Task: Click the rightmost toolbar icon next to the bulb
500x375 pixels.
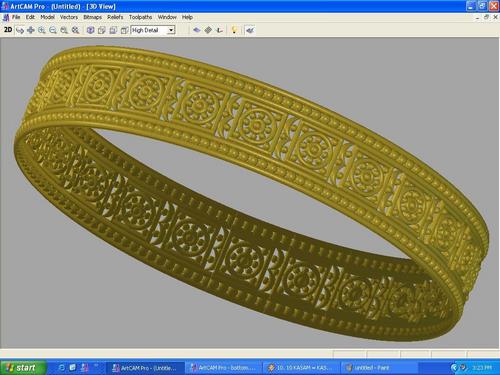Action: click(250, 30)
